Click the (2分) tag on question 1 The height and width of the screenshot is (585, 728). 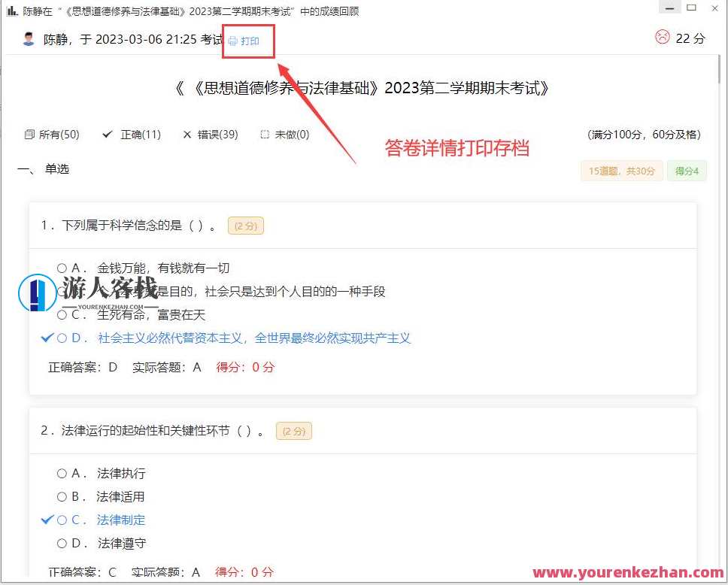pos(246,225)
